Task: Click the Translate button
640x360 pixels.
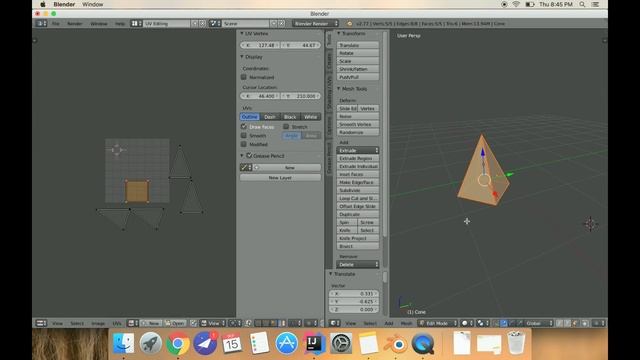Action: click(358, 45)
